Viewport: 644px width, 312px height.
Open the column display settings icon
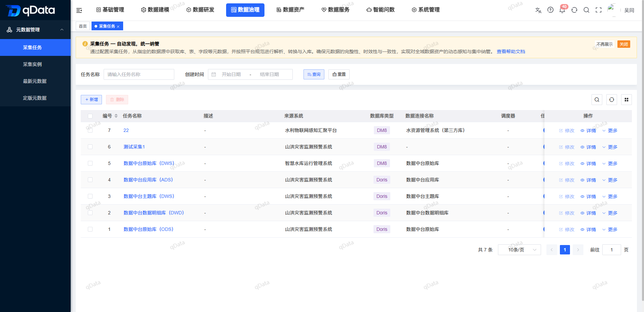coord(627,100)
